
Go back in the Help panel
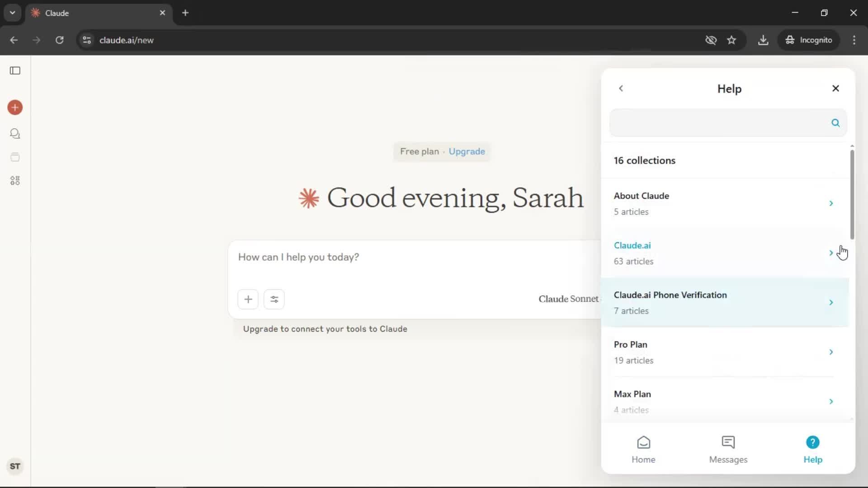(621, 89)
